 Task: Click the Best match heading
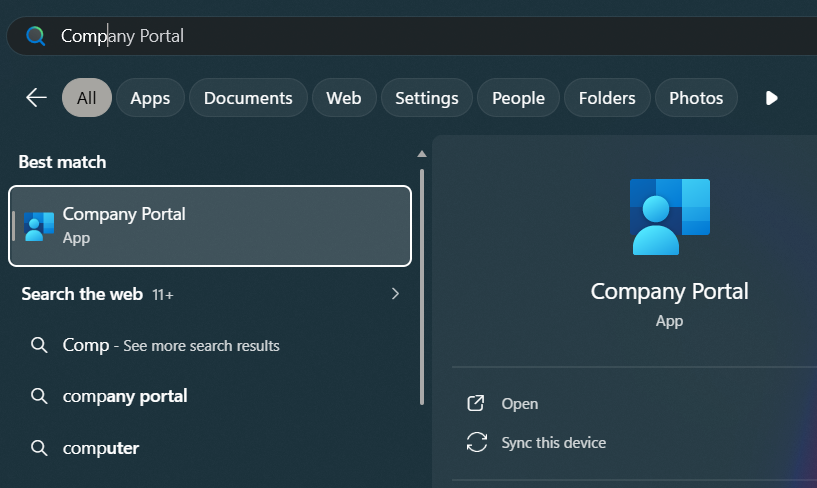tap(63, 162)
